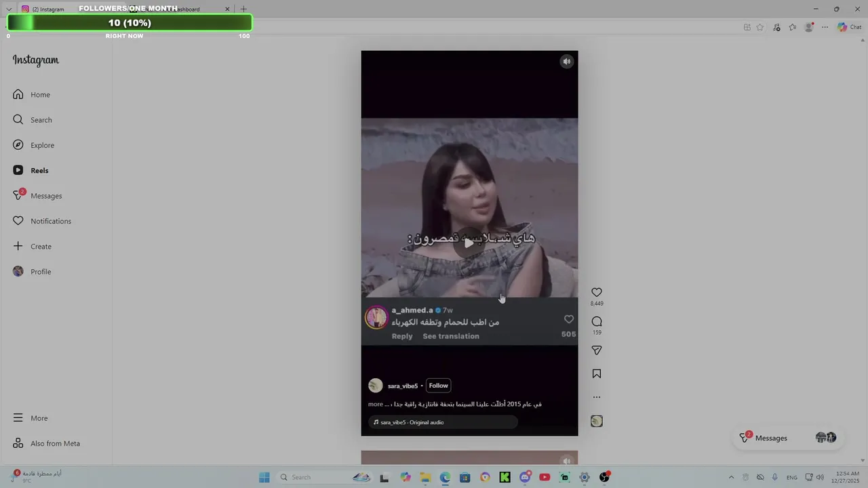
Task: Open Copilot Chat in the browser
Action: coord(849,27)
